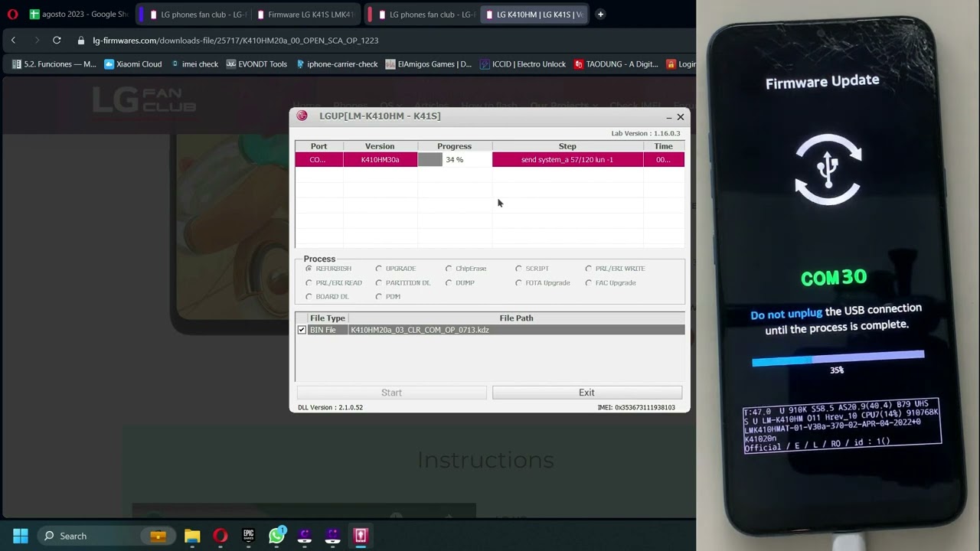Switch to the second LG phones fan club tab
This screenshot has height=551, width=980.
tap(423, 14)
